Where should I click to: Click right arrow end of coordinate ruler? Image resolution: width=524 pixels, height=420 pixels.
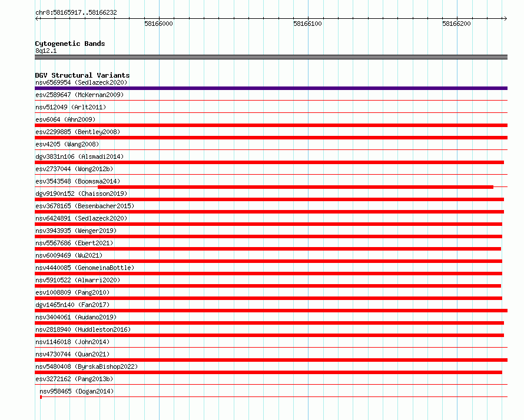click(x=505, y=19)
